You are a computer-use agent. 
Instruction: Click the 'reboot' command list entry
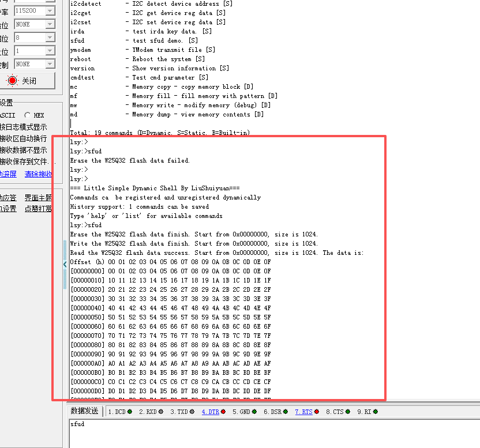pyautogui.click(x=137, y=59)
